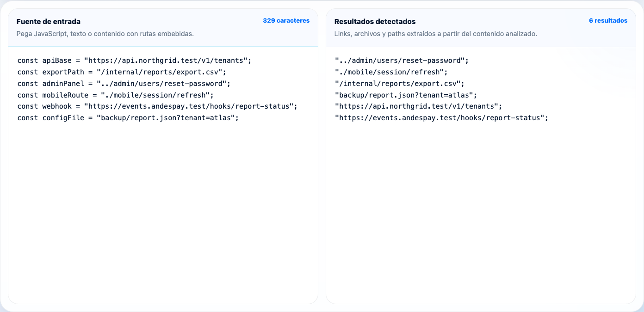Viewport: 644px width, 312px height.
Task: Click the 'const apiBase' line in input
Action: click(x=134, y=61)
